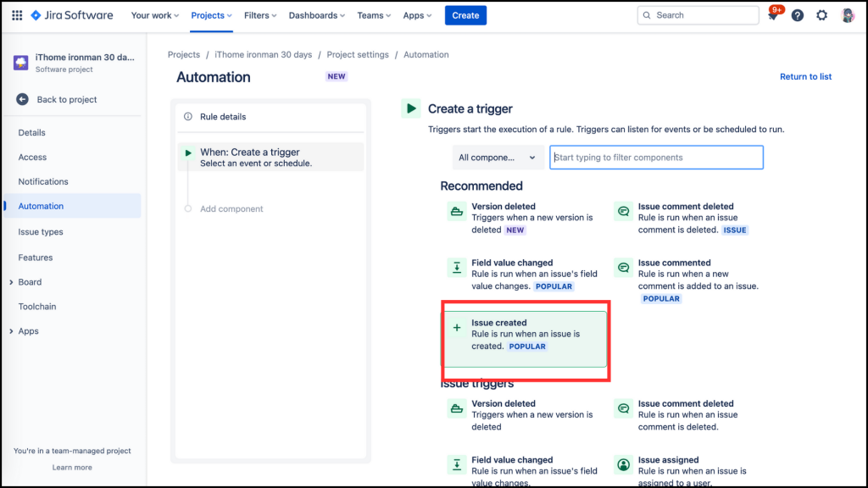Click the filter components text field
Screen dimensions: 868x488
pyautogui.click(x=657, y=158)
